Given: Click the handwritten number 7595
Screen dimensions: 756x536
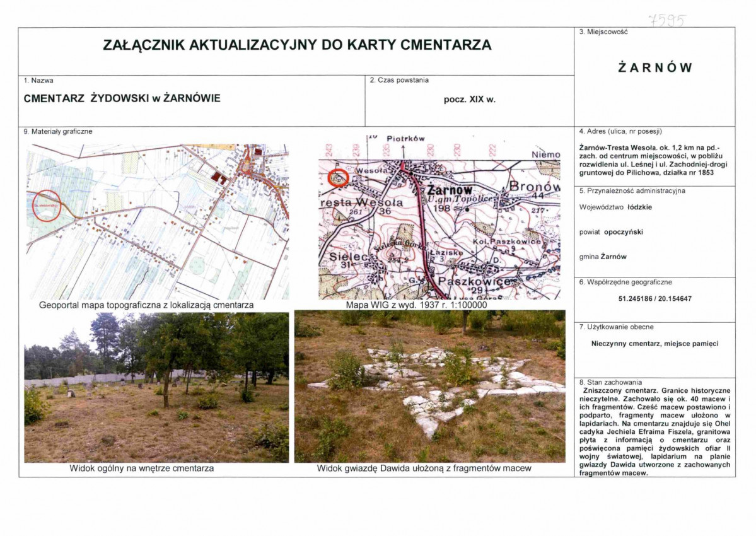Looking at the screenshot, I should (667, 21).
